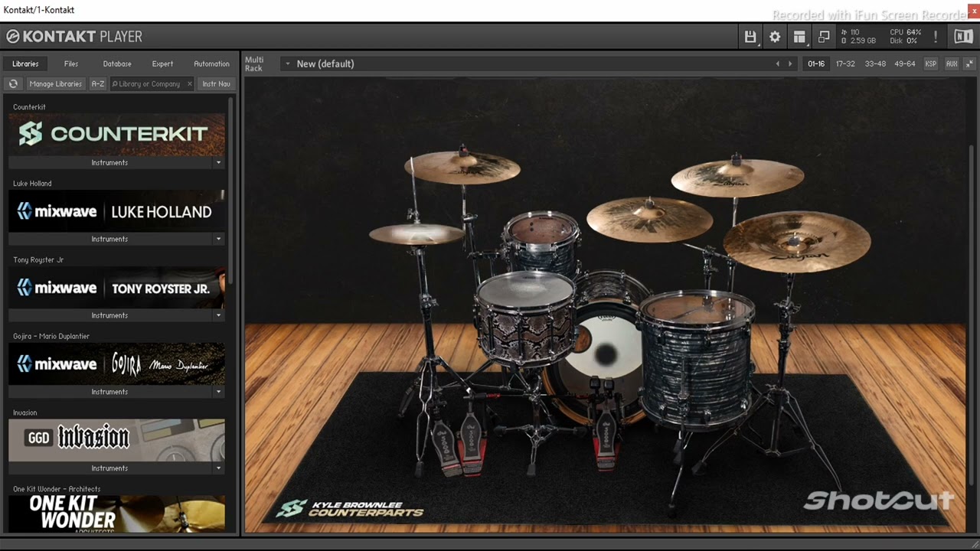Toggle the Instr Nav pane

click(216, 84)
